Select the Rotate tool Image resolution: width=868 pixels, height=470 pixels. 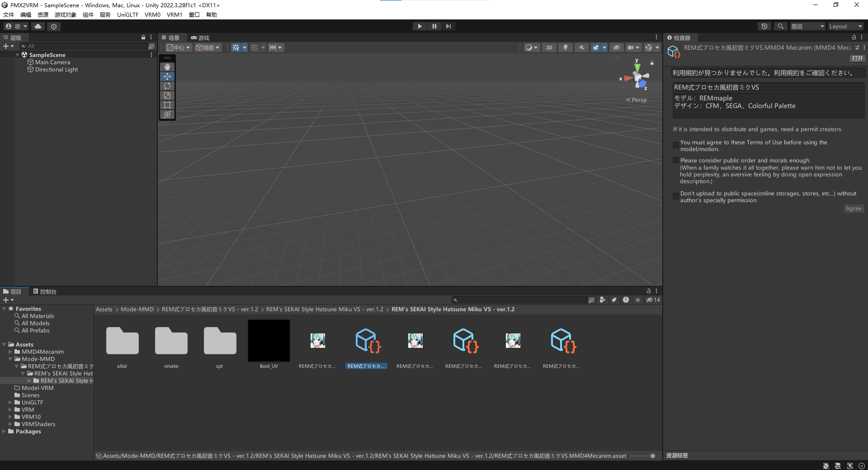point(167,86)
